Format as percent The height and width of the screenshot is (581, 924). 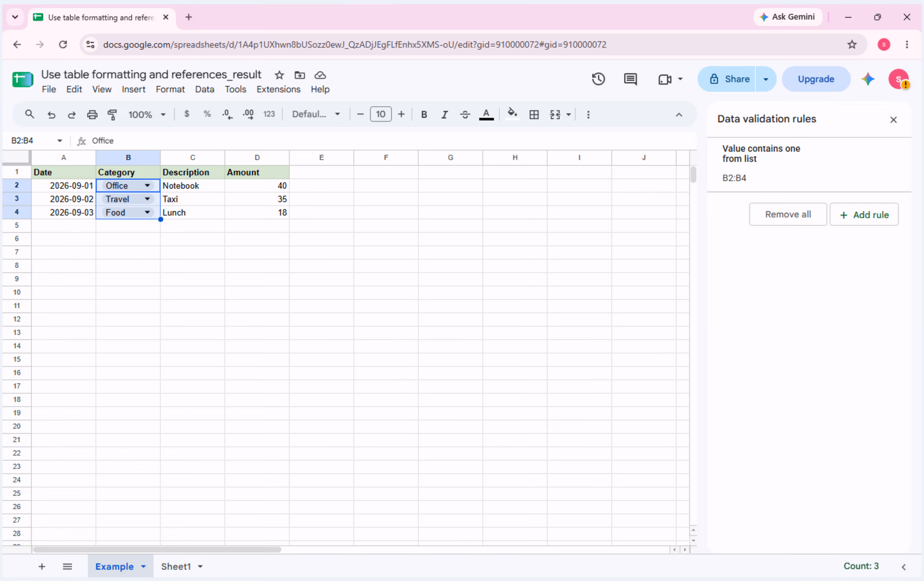(x=207, y=114)
